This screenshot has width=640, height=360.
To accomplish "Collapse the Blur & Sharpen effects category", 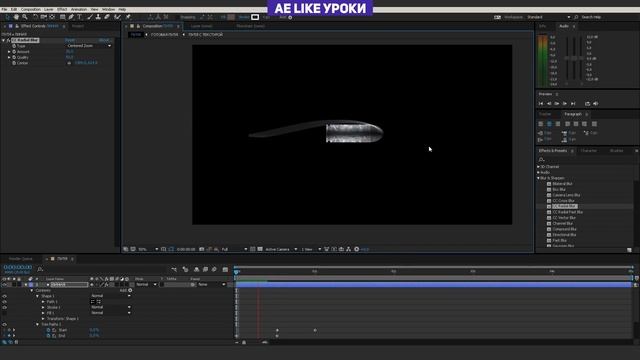I will (538, 178).
